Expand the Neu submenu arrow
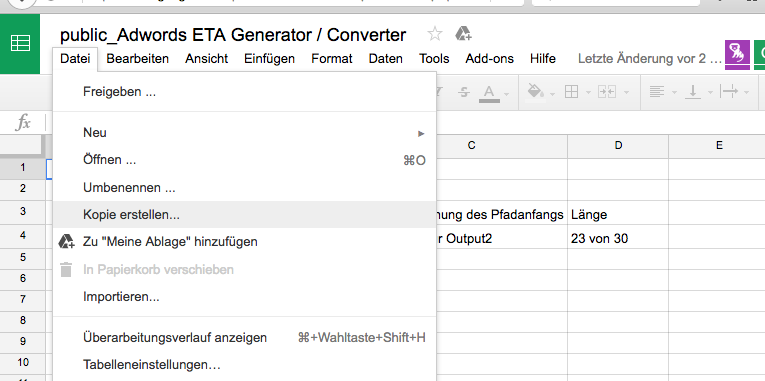 click(421, 134)
